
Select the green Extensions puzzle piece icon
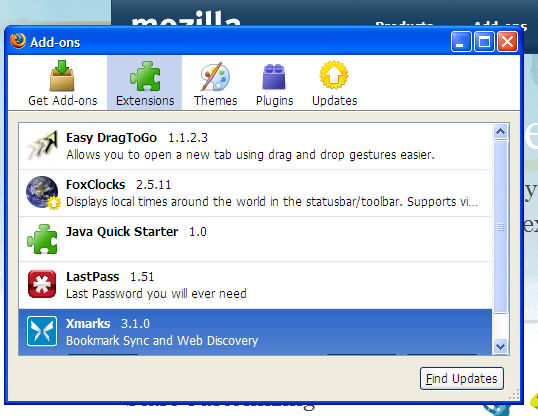(x=145, y=76)
